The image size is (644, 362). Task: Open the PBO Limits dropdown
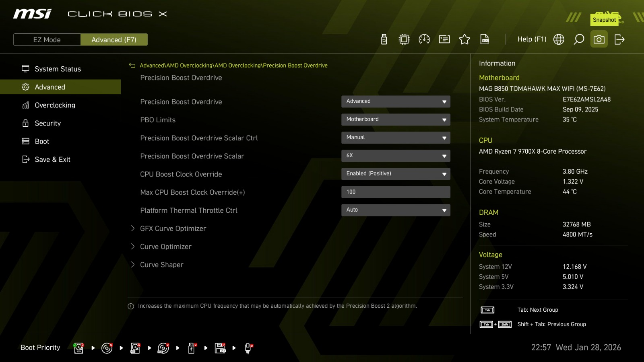396,119
